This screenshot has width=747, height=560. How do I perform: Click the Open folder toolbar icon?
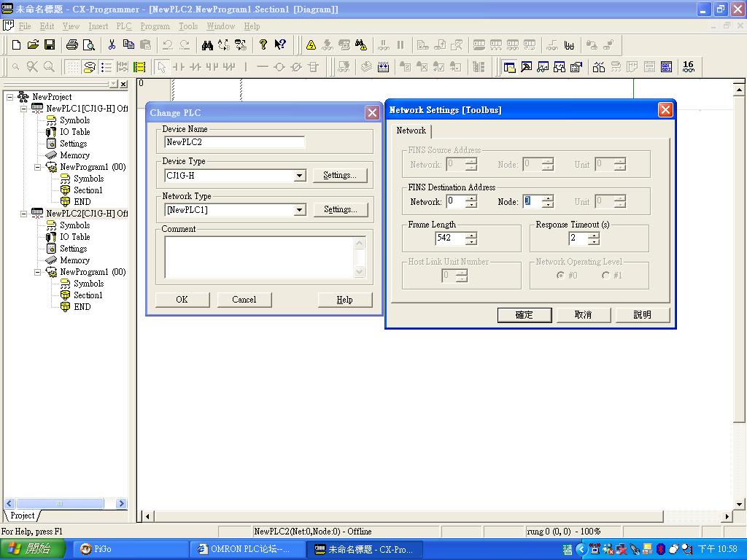[33, 44]
